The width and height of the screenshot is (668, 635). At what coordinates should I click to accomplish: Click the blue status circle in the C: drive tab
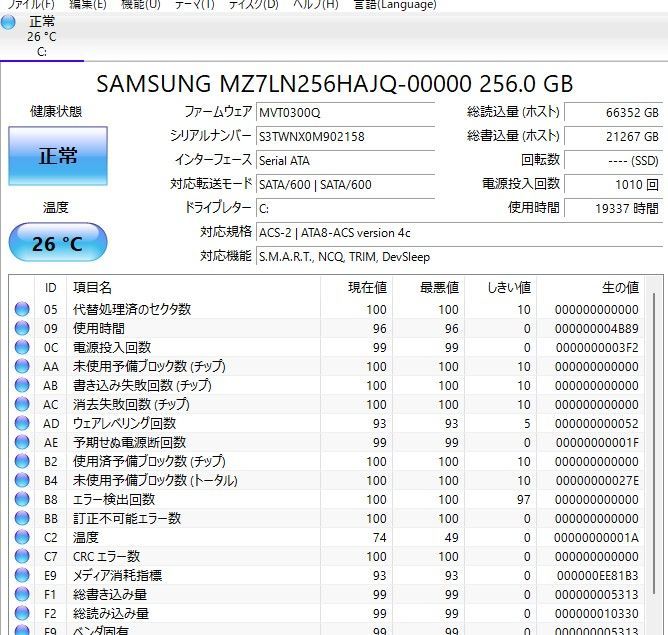point(8,23)
